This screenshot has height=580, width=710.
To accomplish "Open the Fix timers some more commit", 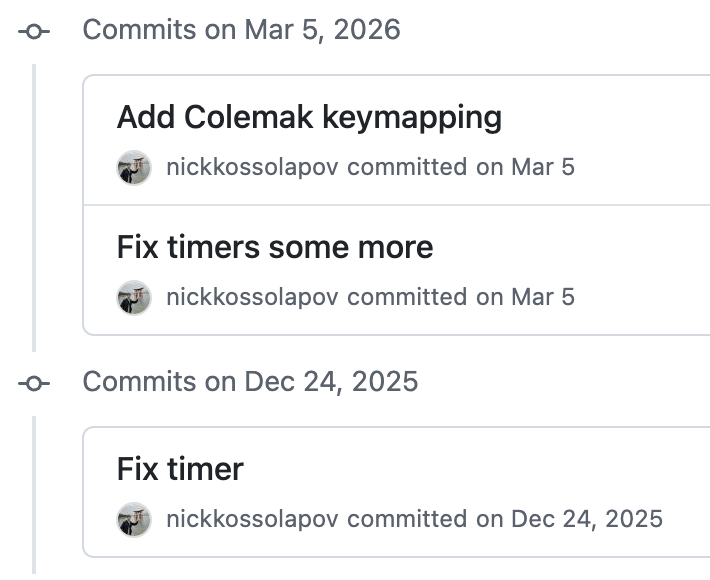I will [275, 247].
